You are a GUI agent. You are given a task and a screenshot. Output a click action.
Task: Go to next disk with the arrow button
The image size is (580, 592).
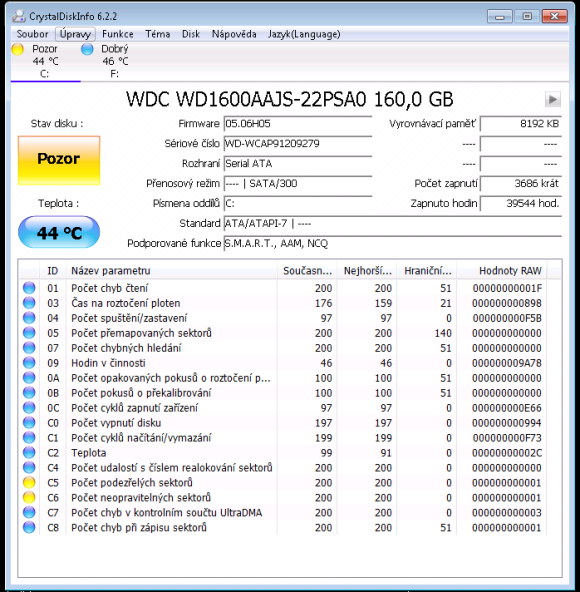[552, 99]
